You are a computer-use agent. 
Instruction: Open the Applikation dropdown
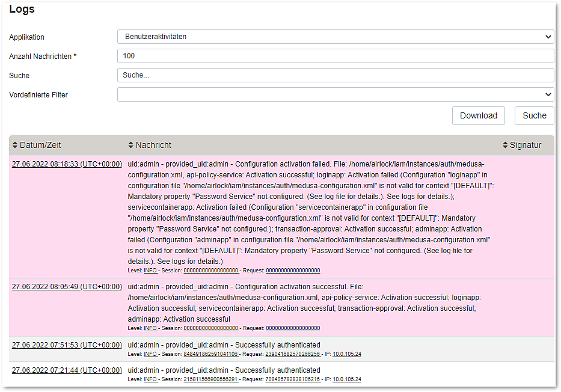335,37
